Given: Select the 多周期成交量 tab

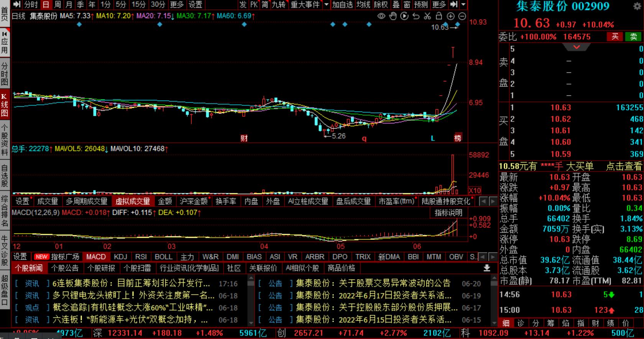Looking at the screenshot, I should pos(87,201).
